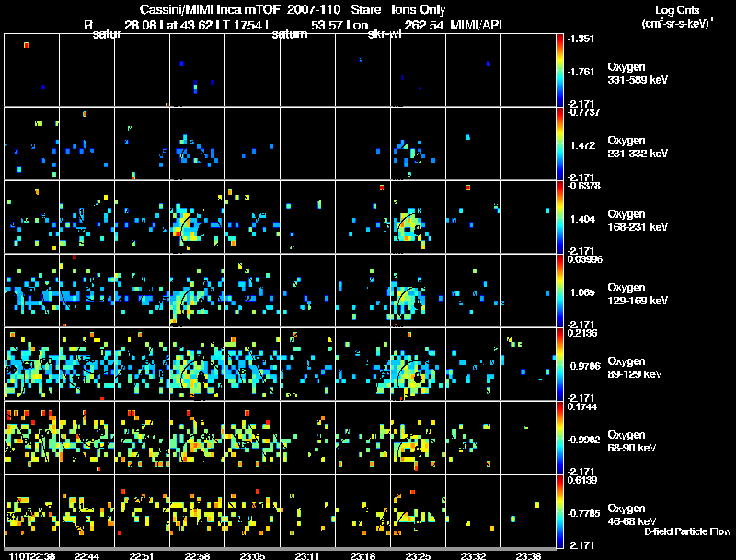
Task: Click the MIMI/APL text in header
Action: (x=477, y=25)
